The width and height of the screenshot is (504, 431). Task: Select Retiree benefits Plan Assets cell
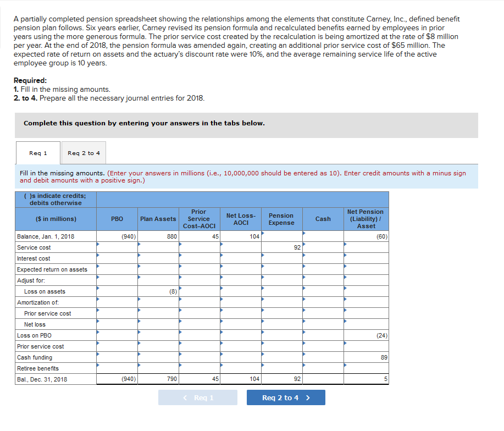click(158, 368)
